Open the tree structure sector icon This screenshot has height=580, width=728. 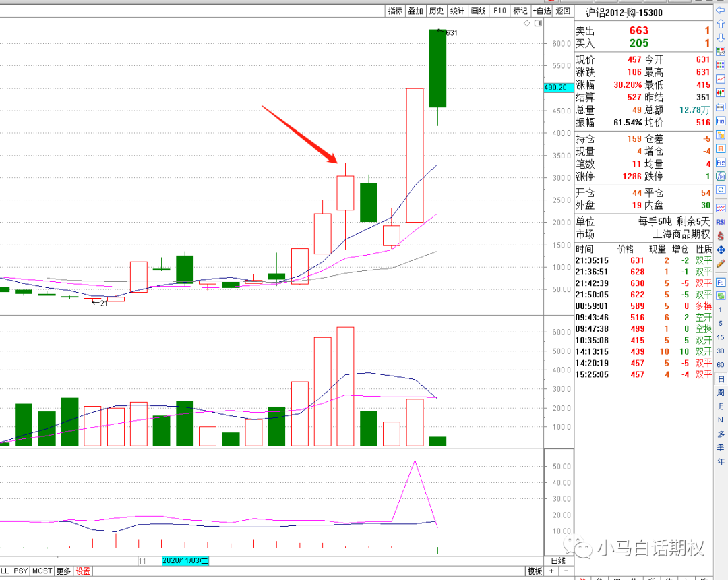(721, 135)
